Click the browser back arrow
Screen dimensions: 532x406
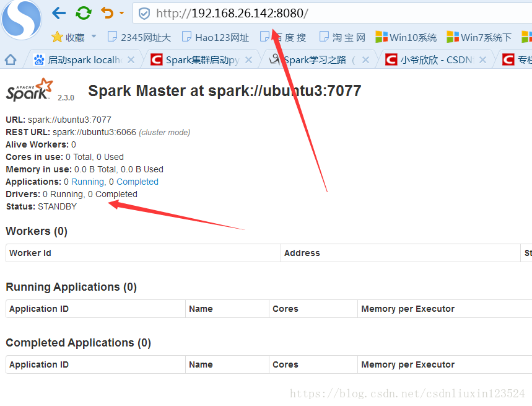tap(59, 13)
